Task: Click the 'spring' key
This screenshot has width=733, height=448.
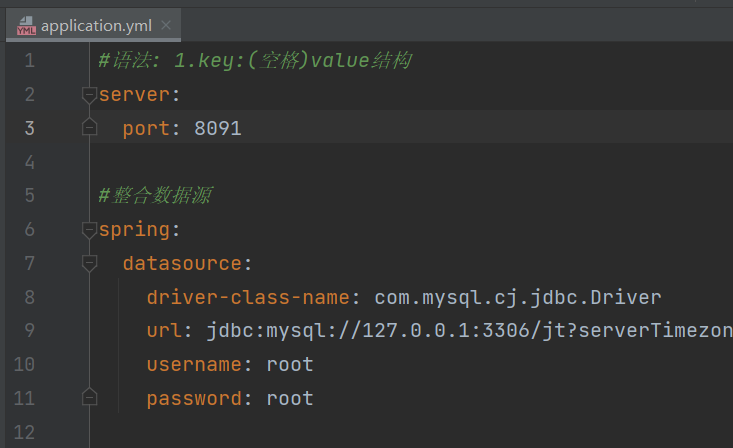Action: 134,230
